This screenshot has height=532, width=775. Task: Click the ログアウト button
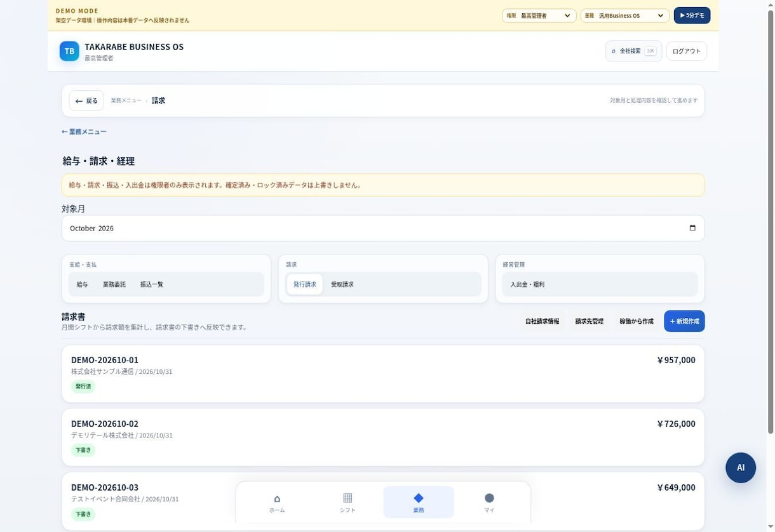click(687, 51)
